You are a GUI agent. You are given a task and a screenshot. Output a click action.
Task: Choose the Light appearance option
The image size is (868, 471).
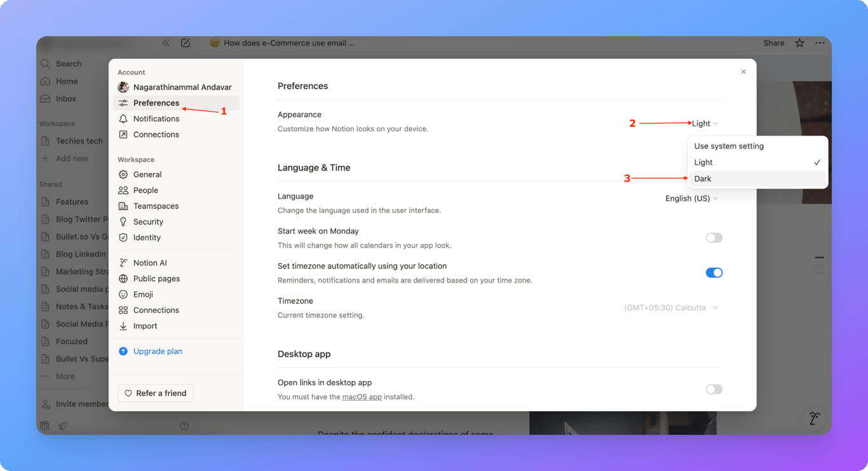pos(758,163)
